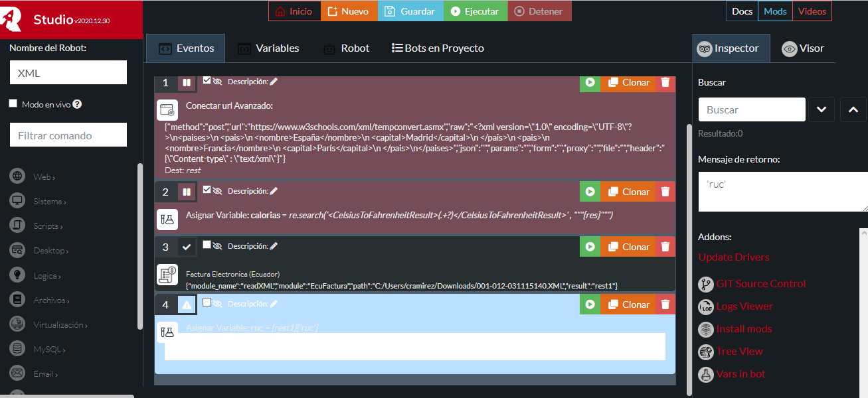Edit description pencil on event 3
This screenshot has height=398, width=868.
(274, 246)
